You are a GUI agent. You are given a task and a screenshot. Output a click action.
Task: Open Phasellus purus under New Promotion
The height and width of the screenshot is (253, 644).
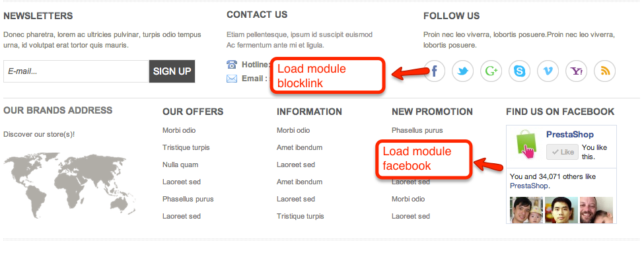click(x=417, y=130)
